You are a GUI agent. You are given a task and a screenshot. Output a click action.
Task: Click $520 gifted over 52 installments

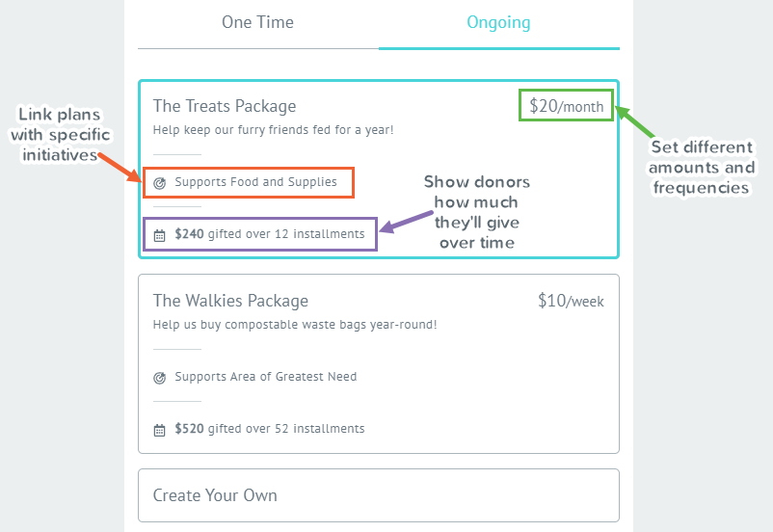[270, 429]
